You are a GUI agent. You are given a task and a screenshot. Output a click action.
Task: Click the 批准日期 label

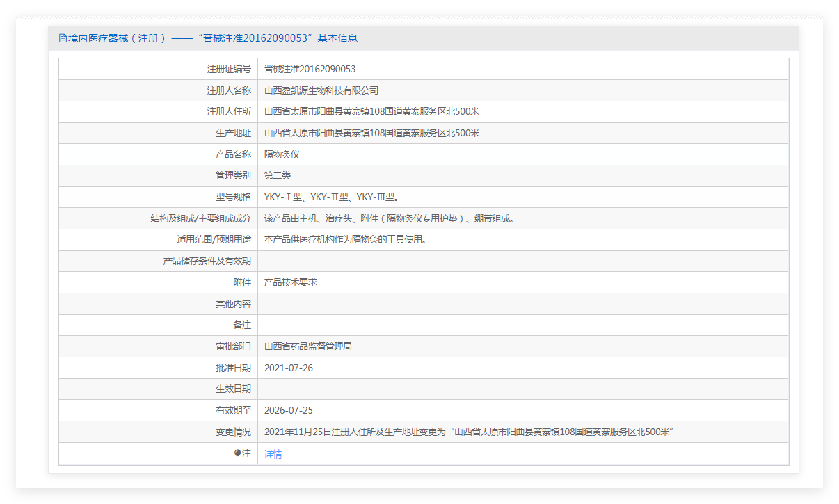point(234,368)
